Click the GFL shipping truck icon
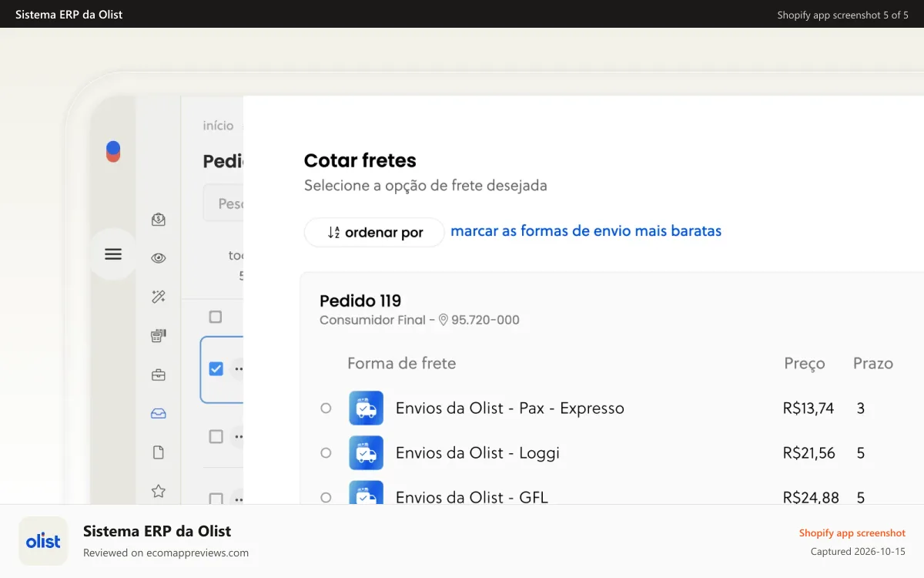Viewport: 924px width, 578px height. [x=366, y=492]
